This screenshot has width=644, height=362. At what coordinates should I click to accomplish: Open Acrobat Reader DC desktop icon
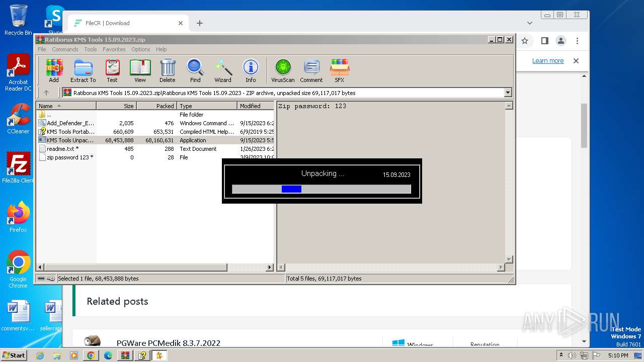18,73
